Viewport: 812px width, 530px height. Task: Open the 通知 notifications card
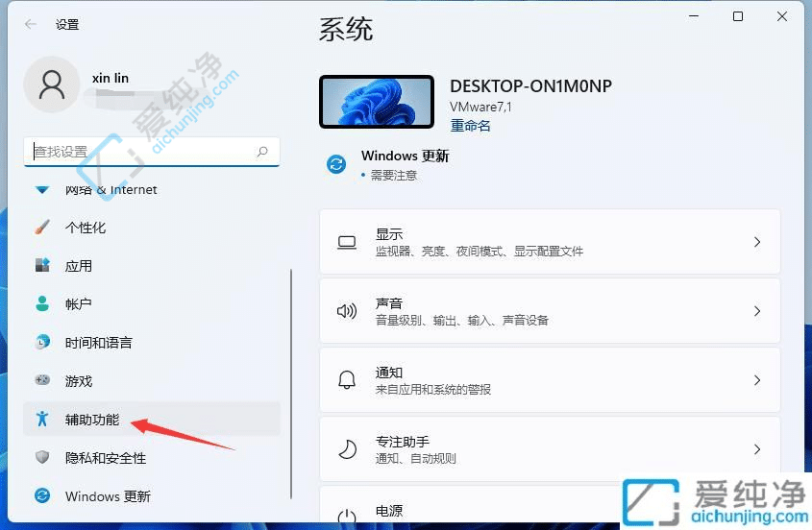[x=550, y=380]
